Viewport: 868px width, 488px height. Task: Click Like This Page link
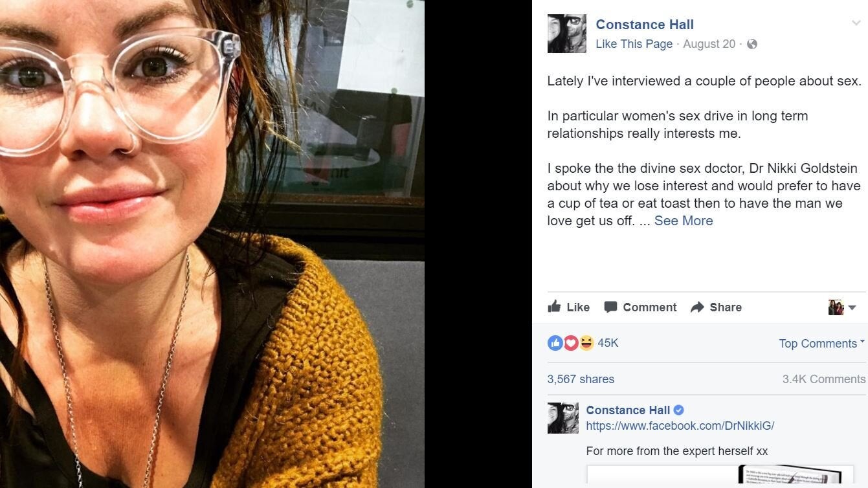(x=634, y=44)
